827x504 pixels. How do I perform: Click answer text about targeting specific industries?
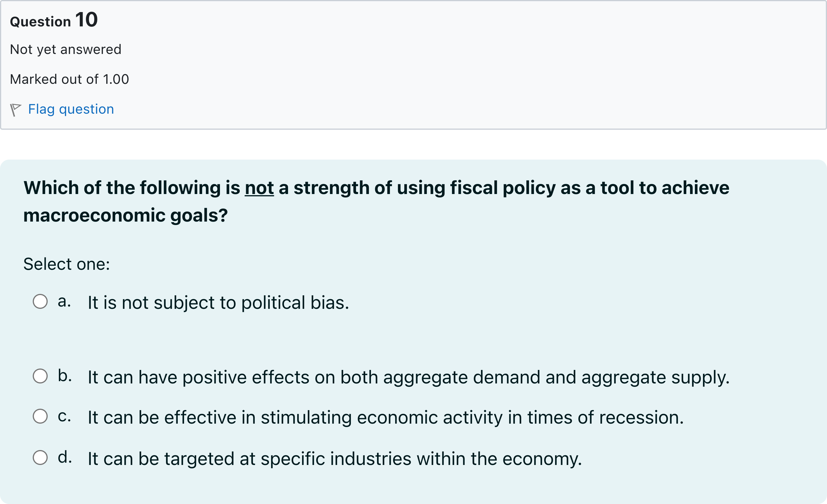pyautogui.click(x=335, y=459)
